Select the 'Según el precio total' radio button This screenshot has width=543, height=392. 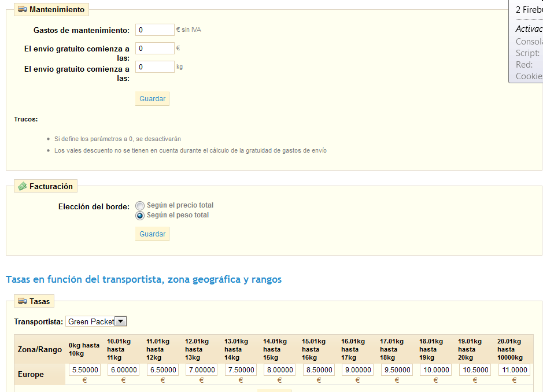(140, 205)
